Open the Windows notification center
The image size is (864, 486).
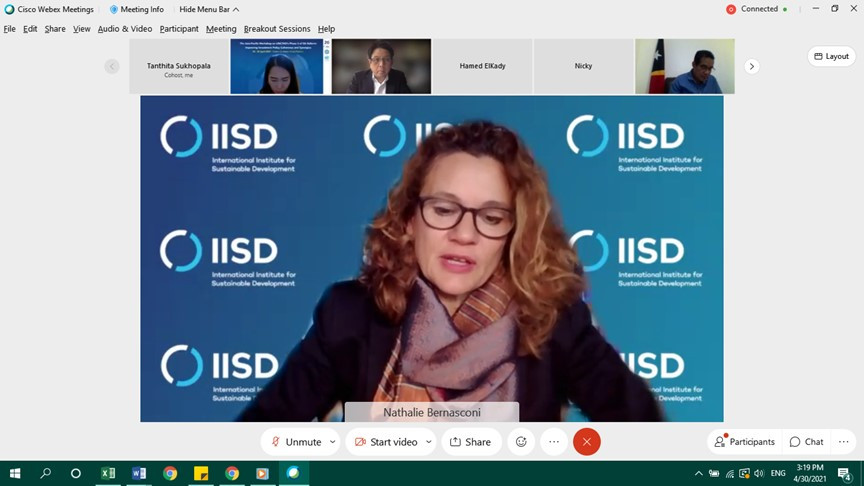click(x=845, y=473)
